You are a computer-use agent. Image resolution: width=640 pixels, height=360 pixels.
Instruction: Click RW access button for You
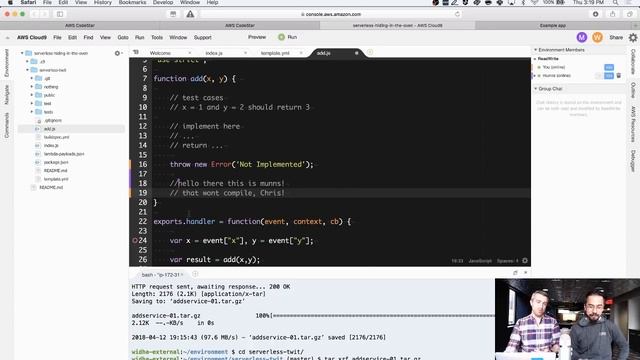(x=609, y=67)
